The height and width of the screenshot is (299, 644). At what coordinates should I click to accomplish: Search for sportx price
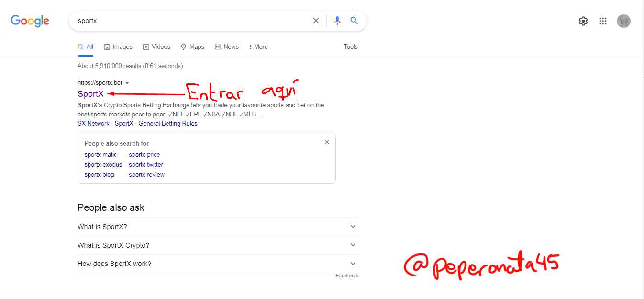pyautogui.click(x=144, y=155)
